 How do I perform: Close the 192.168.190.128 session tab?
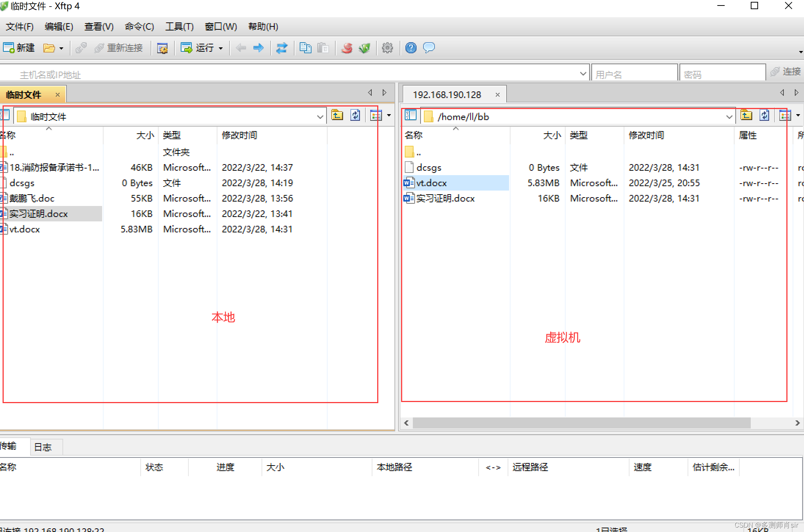coord(497,95)
